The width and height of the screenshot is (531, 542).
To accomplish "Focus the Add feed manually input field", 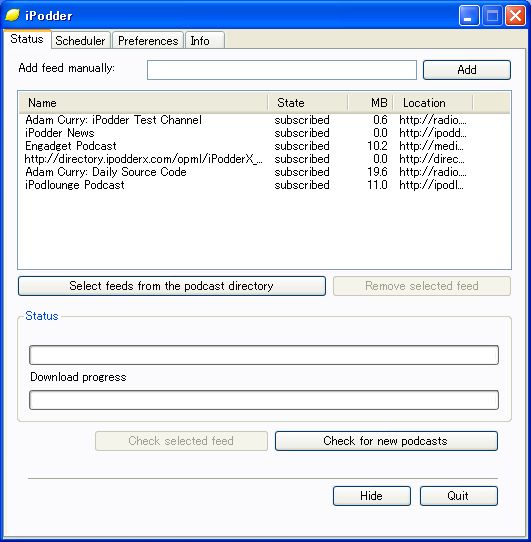I will 282,70.
